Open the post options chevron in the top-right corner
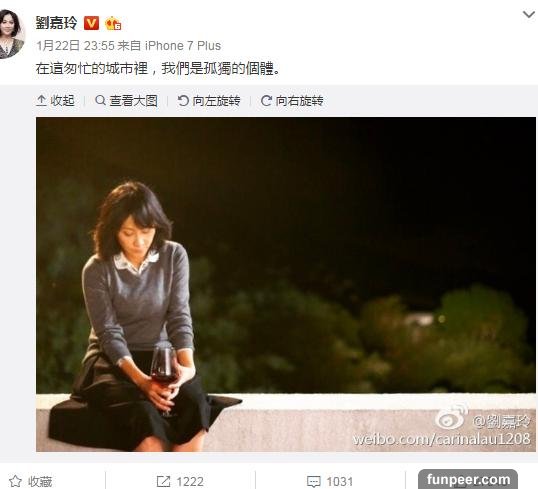The image size is (538, 489). point(528,15)
